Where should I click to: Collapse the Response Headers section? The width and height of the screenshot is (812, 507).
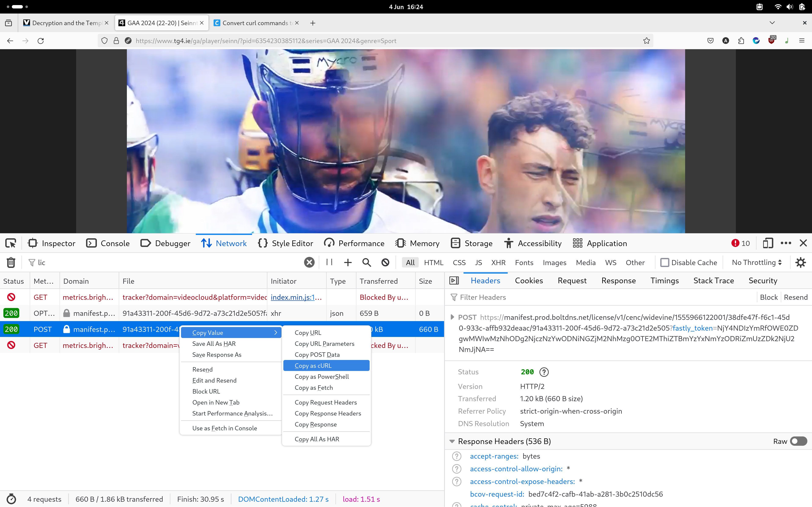pos(452,441)
